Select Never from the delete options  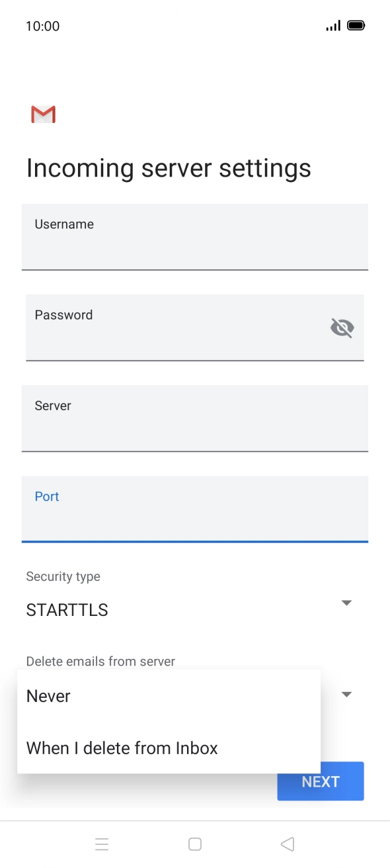48,696
